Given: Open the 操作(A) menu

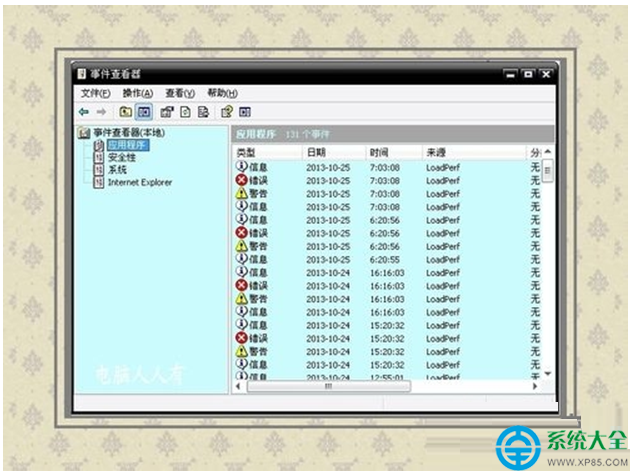Looking at the screenshot, I should click(x=138, y=93).
